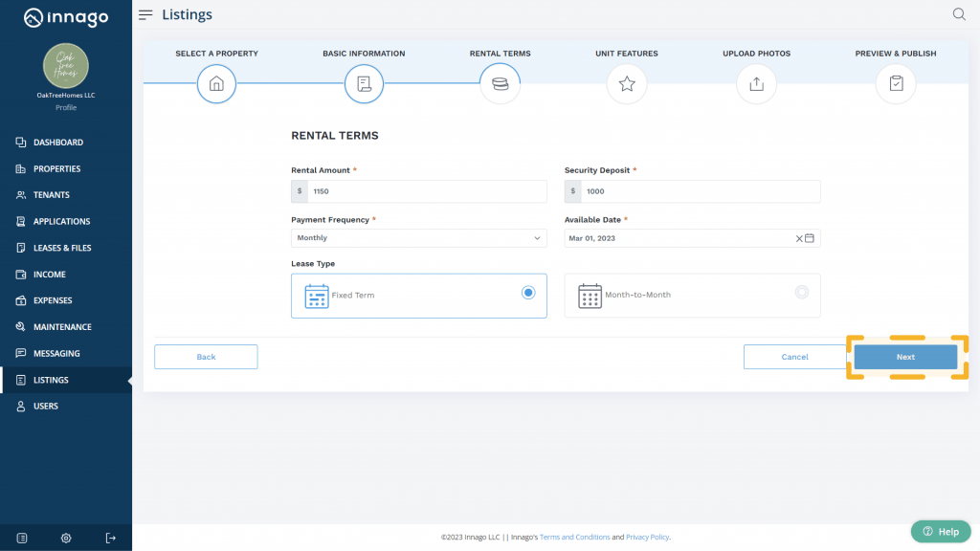
Task: Click the logout icon in sidebar footer
Action: [x=111, y=538]
